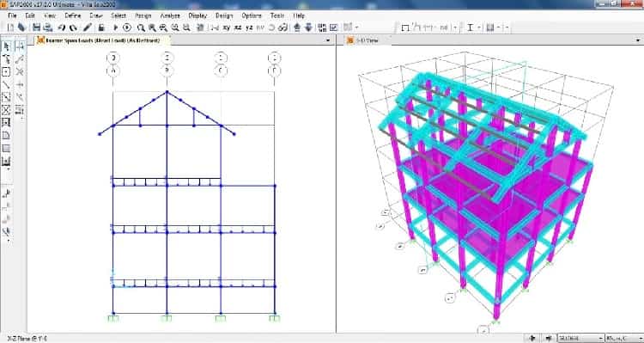Click the Save model icon

pos(37,28)
